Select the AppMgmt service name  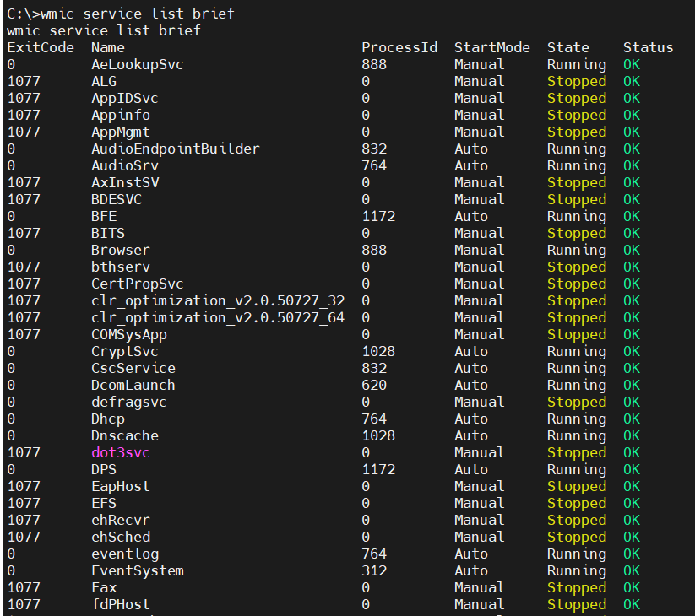(121, 132)
